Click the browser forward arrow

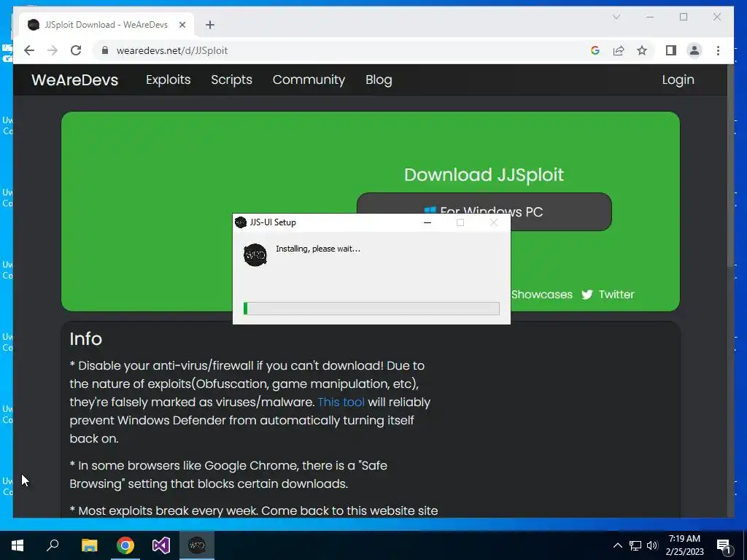53,50
